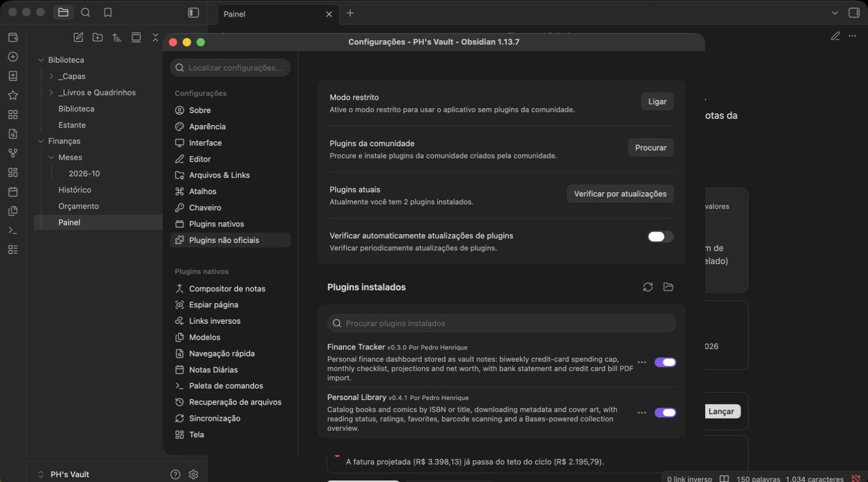Open command palette terminal icon in ribbon
This screenshot has width=868, height=482.
[x=12, y=230]
